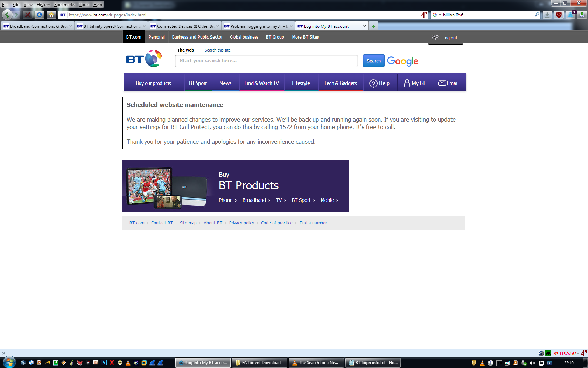Click in 'Start your search here' field
The width and height of the screenshot is (588, 368).
click(266, 61)
